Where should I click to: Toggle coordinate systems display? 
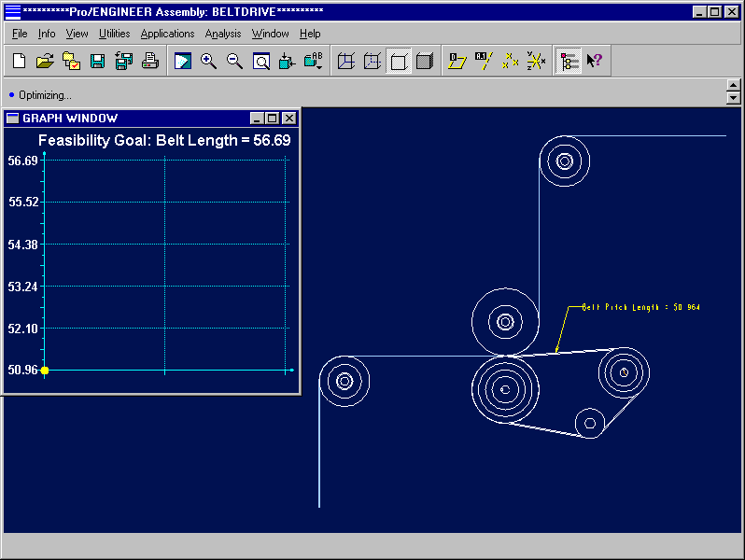click(x=536, y=62)
